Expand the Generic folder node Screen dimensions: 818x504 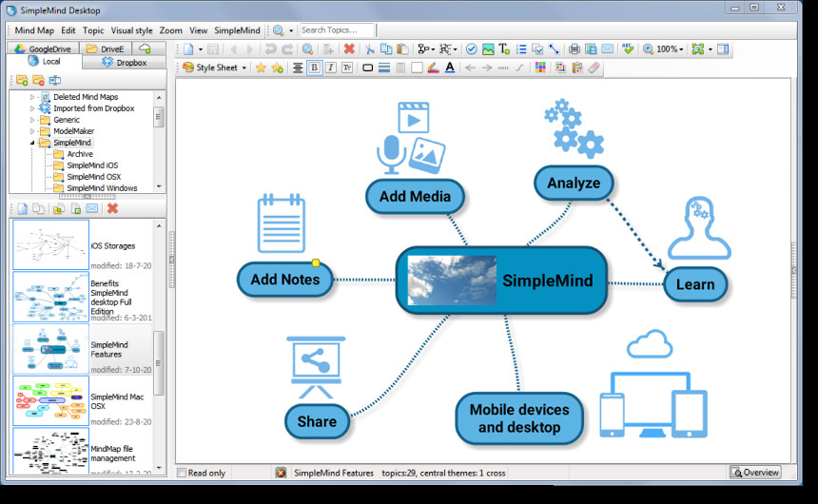tap(32, 120)
